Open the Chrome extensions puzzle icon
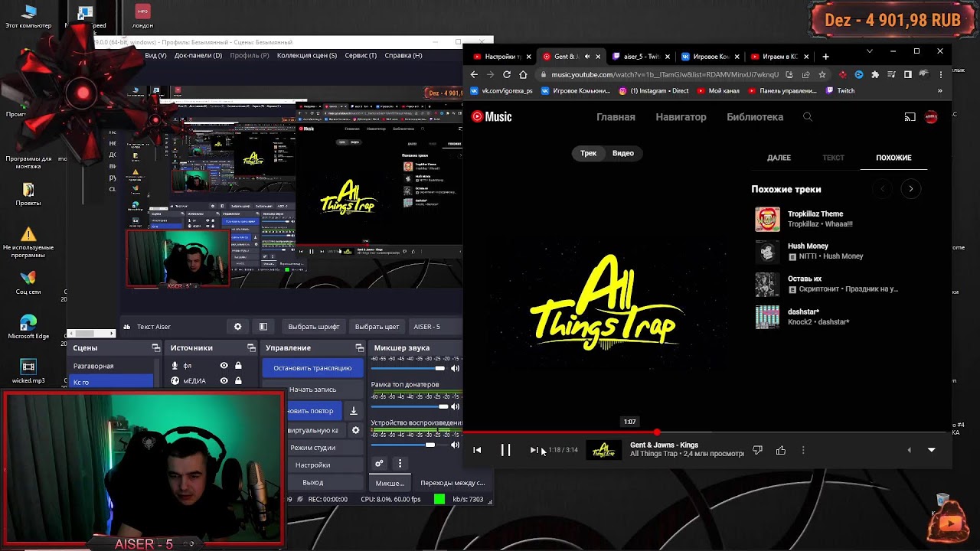980x551 pixels. point(875,74)
